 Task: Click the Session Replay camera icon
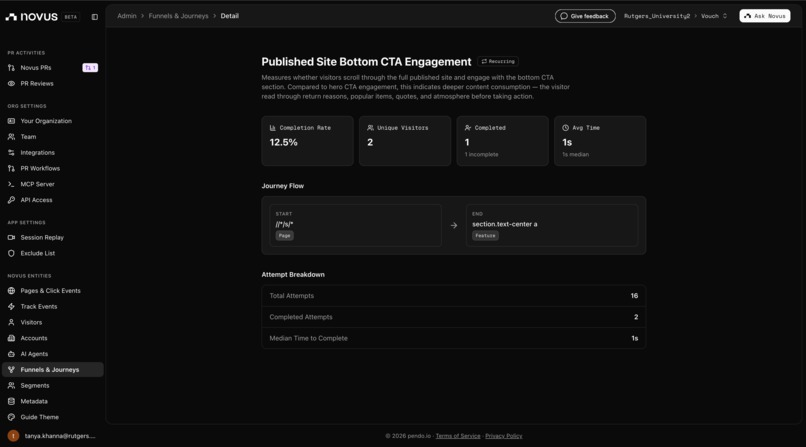coord(11,238)
